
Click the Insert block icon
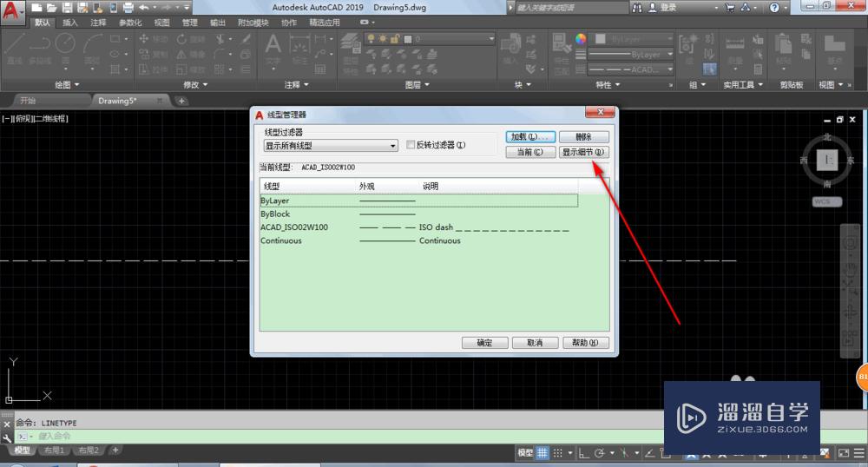[510, 49]
